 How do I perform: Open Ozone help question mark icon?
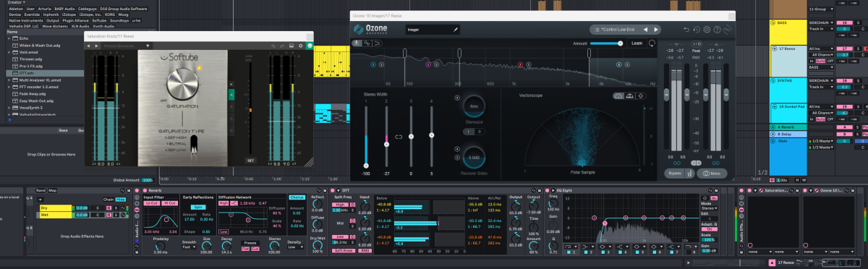pos(717,30)
